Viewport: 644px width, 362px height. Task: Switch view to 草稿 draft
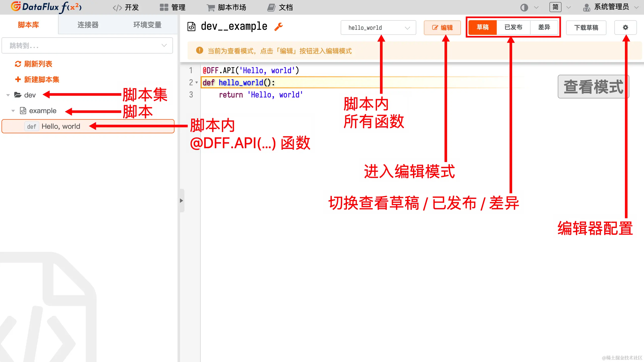coord(483,27)
